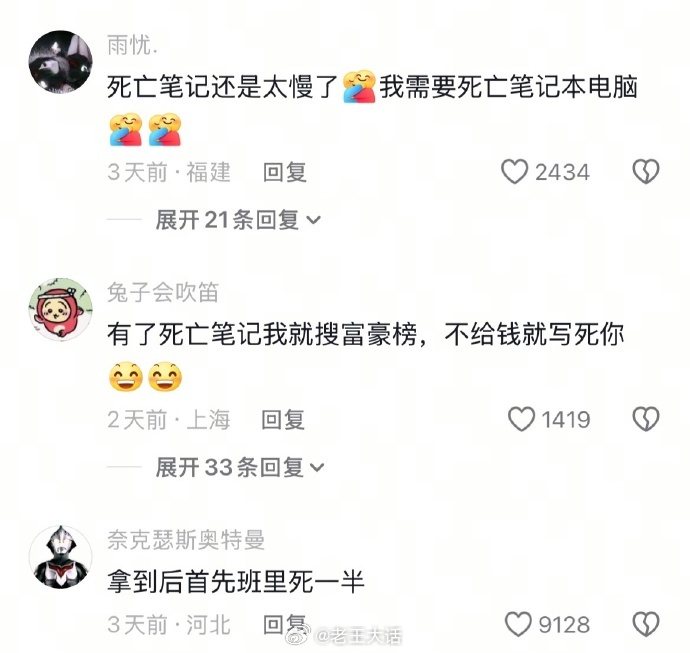
Task: Open 雨忧's profile avatar
Action: tap(61, 62)
